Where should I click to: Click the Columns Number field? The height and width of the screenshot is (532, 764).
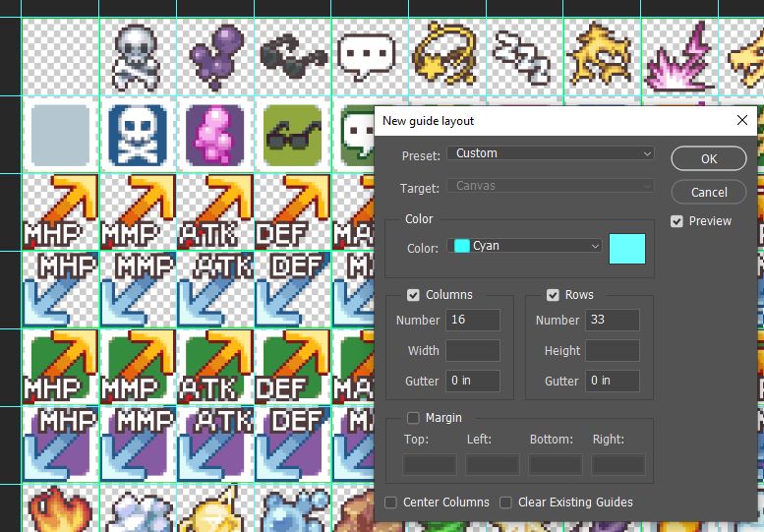(x=473, y=320)
